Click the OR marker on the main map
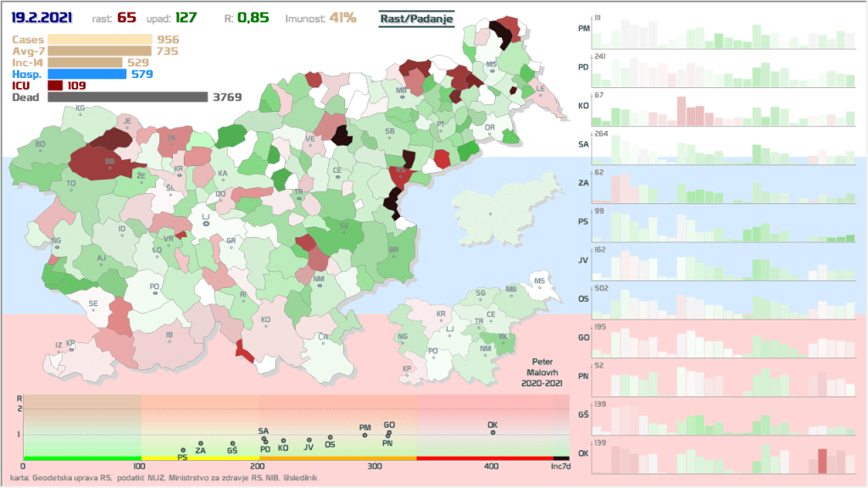Image resolution: width=868 pixels, height=488 pixels. pyautogui.click(x=489, y=128)
